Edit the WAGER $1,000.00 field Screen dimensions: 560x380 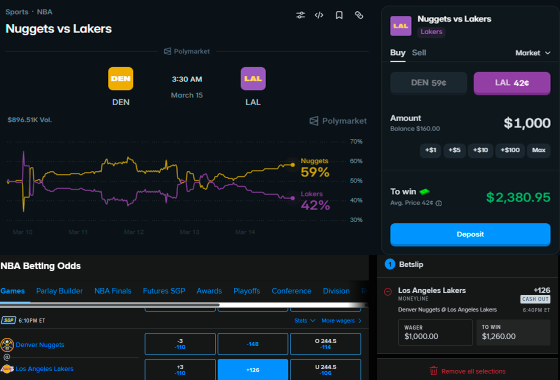435,332
